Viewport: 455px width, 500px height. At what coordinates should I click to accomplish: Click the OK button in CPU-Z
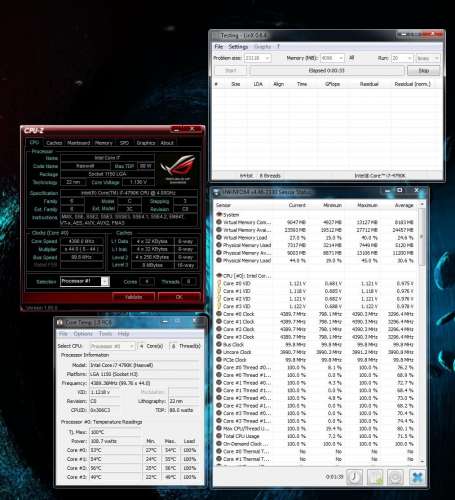coord(179,297)
